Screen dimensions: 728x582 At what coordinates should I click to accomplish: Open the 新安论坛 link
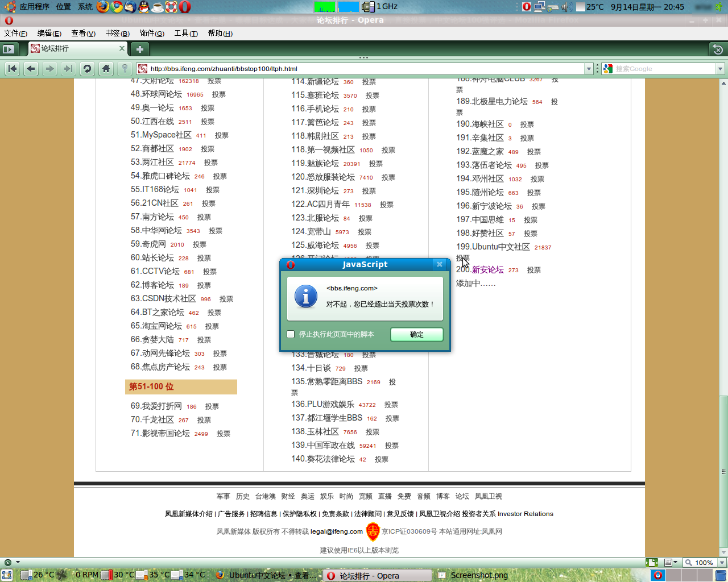click(x=488, y=270)
